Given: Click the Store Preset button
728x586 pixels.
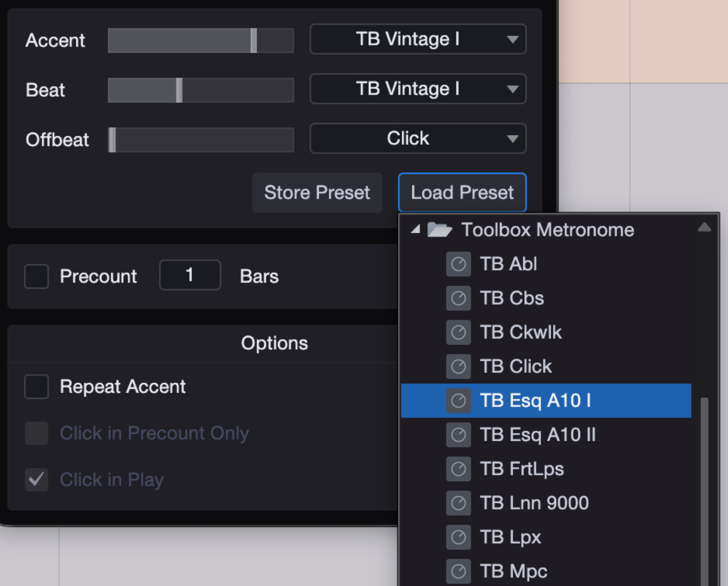Looking at the screenshot, I should (x=317, y=193).
